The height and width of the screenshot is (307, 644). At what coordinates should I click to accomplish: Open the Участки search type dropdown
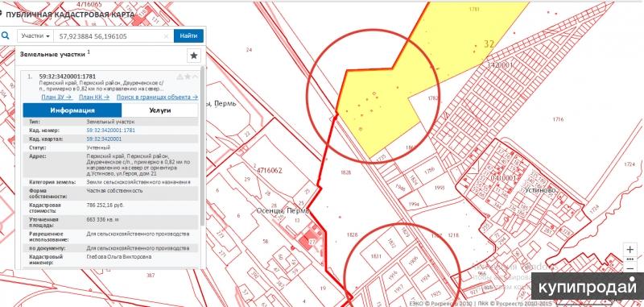coord(35,36)
